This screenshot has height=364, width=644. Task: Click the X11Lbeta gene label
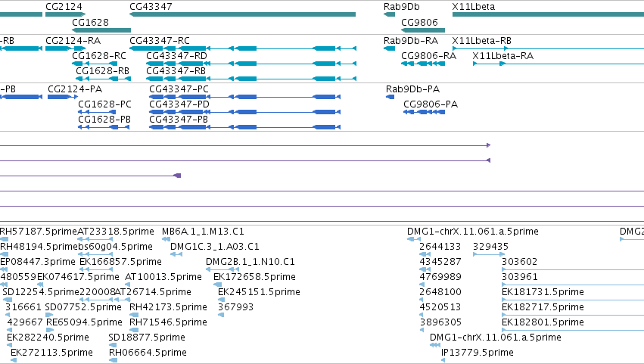473,7
